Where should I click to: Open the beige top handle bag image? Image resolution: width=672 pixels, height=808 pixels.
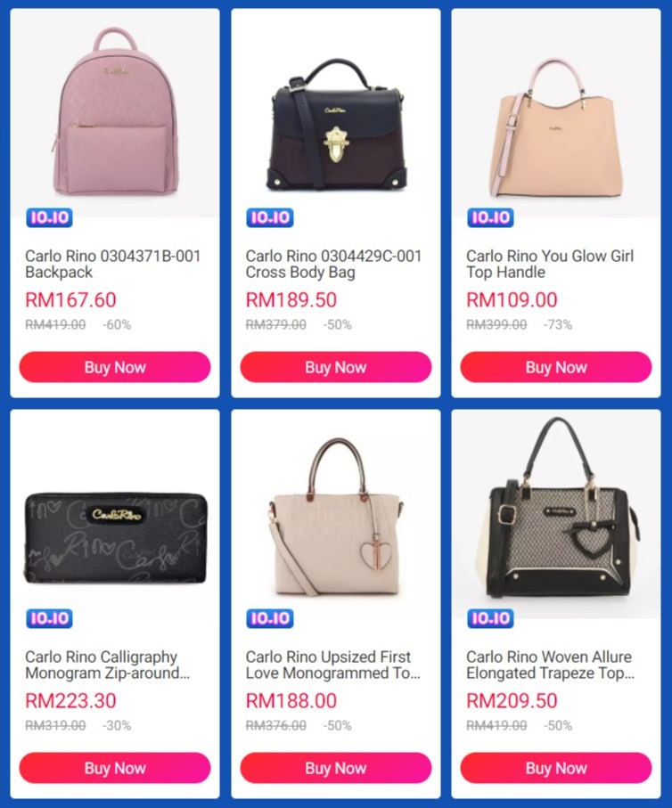pos(556,113)
